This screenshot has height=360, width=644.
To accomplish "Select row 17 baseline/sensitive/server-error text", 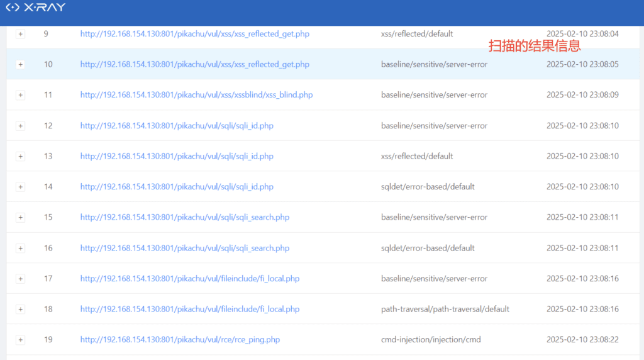I will 434,278.
